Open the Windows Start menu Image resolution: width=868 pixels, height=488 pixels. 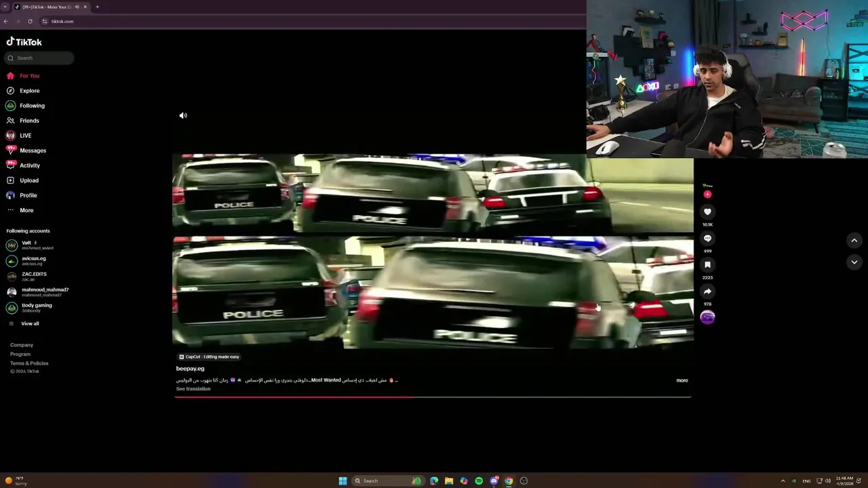pyautogui.click(x=342, y=481)
